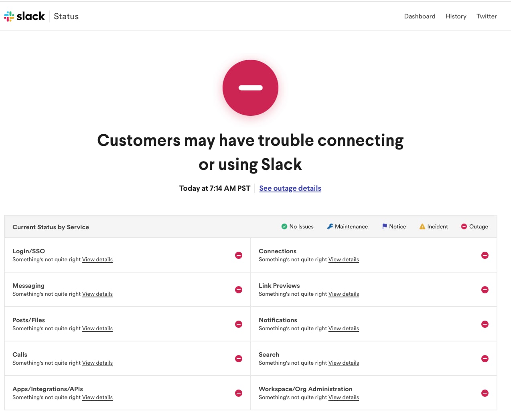The height and width of the screenshot is (420, 511).
Task: Open View details under Link Previews
Action: [x=344, y=294]
